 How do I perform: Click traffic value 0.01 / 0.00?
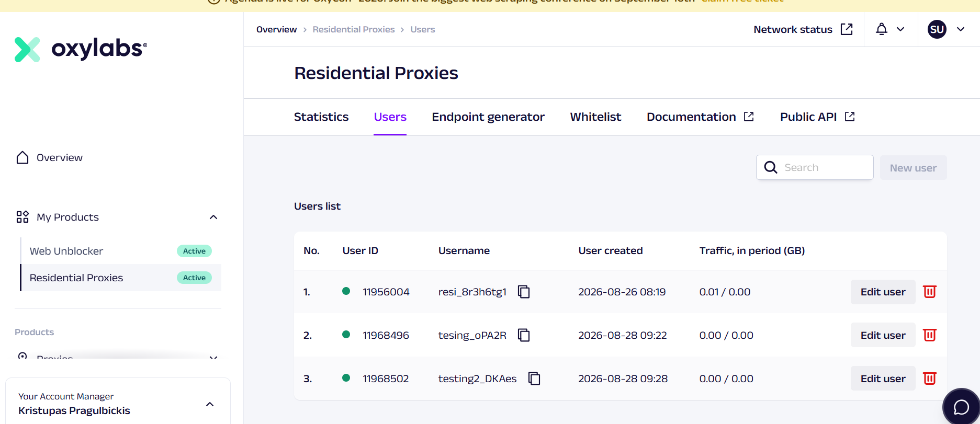click(x=725, y=292)
